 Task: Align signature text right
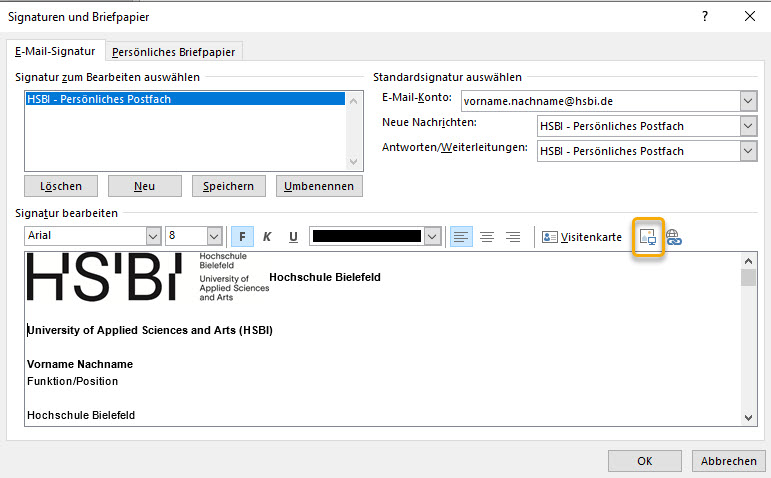[513, 237]
